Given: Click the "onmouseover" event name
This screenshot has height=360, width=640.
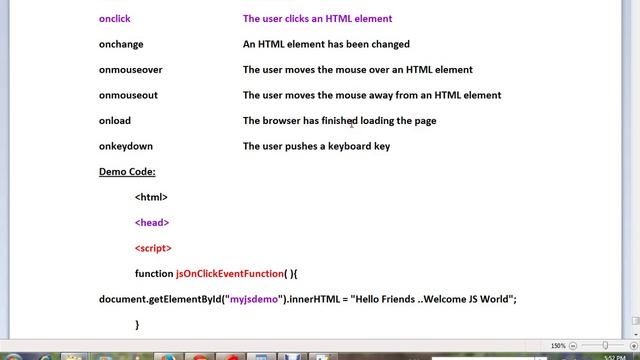Looking at the screenshot, I should tap(131, 70).
